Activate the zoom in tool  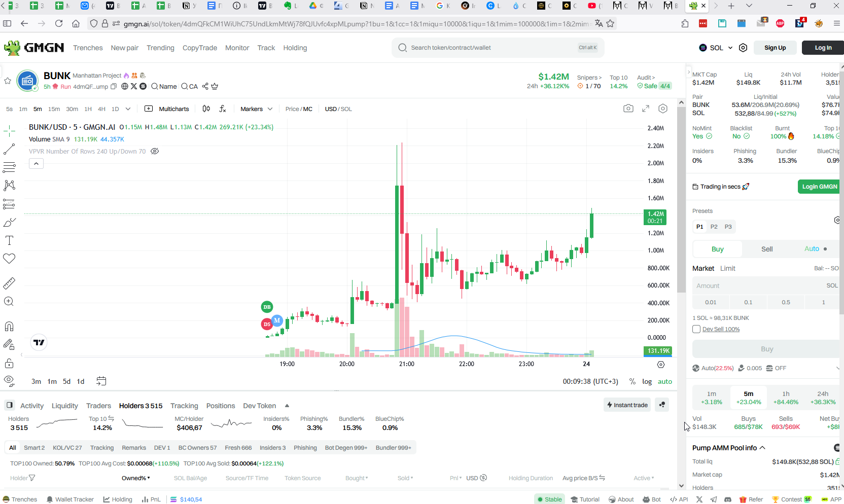tap(9, 301)
